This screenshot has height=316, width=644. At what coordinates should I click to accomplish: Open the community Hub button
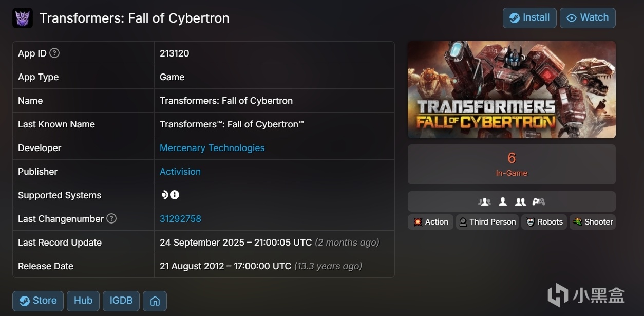83,301
